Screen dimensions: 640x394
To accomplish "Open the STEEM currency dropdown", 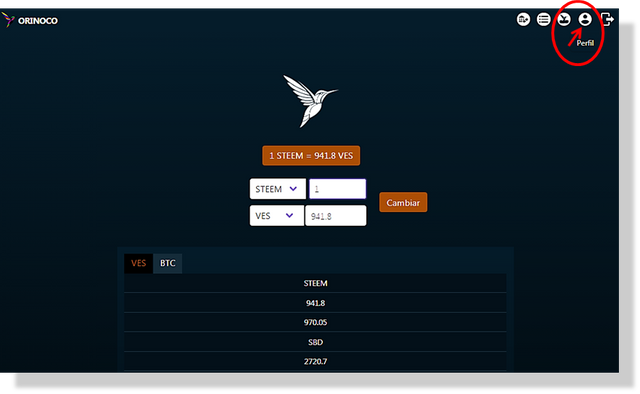I will 278,189.
